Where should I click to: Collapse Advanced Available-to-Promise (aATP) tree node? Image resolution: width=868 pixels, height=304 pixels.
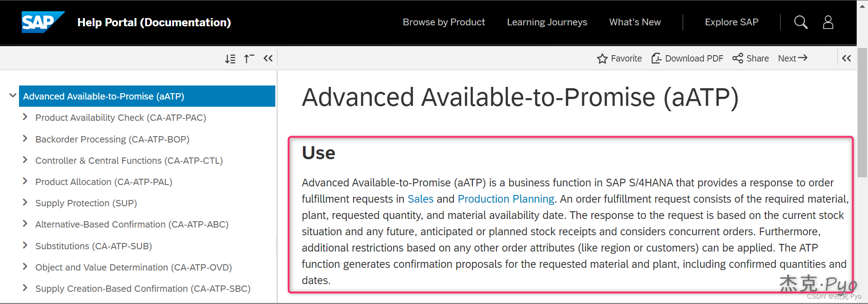click(x=12, y=95)
